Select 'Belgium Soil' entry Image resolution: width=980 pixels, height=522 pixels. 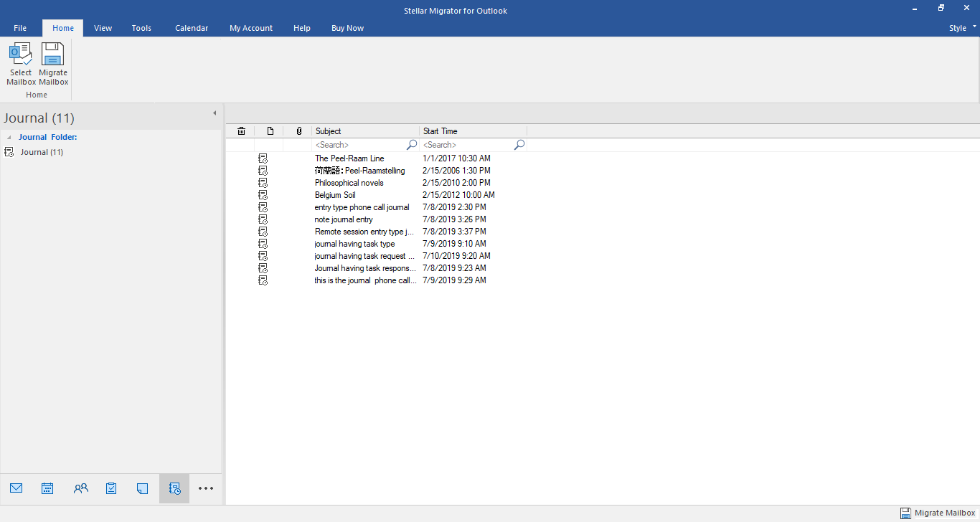pos(335,195)
